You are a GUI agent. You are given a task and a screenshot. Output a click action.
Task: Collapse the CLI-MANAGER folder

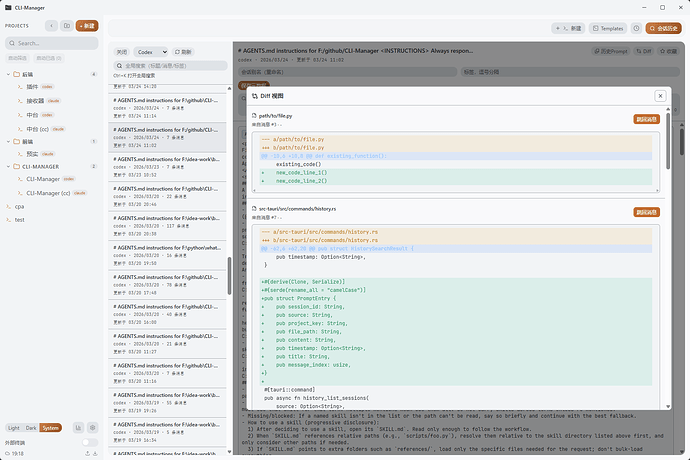[8, 166]
